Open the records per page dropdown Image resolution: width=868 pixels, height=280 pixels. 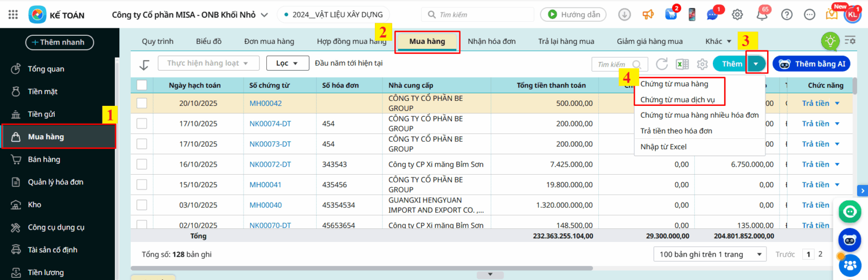[710, 254]
